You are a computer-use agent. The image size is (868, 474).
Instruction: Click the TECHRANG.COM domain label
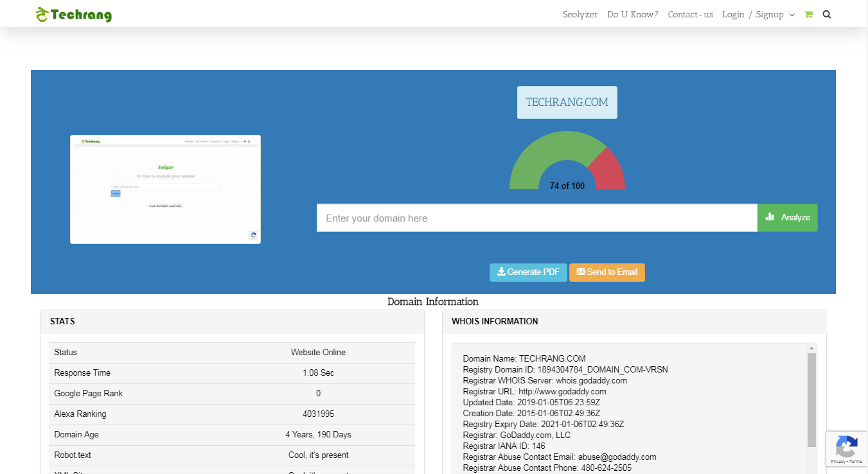point(567,103)
